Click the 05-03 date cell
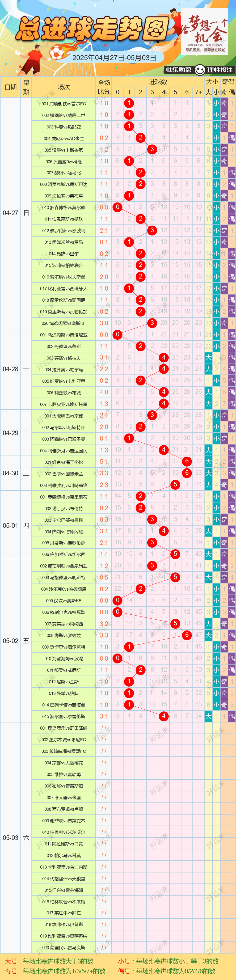This screenshot has width=236, height=980. (x=10, y=838)
